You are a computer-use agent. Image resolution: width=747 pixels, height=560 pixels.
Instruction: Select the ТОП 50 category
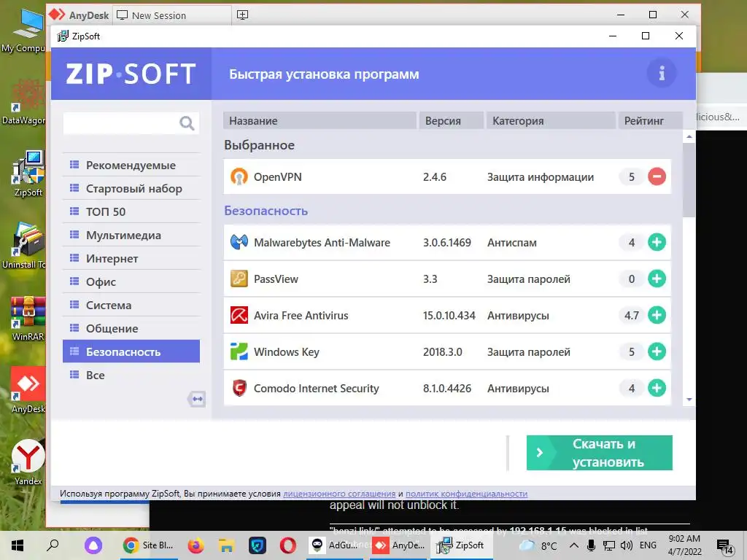pyautogui.click(x=131, y=212)
